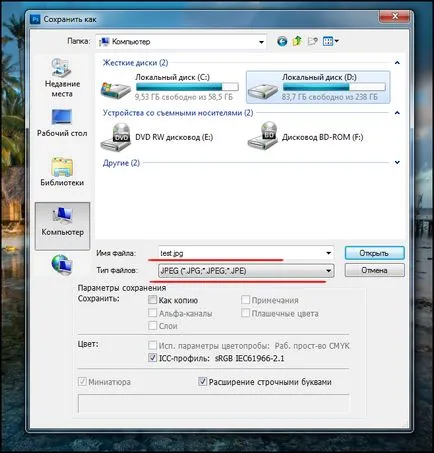
Task: Open Recent Places (Недавние места)
Action: [x=62, y=77]
